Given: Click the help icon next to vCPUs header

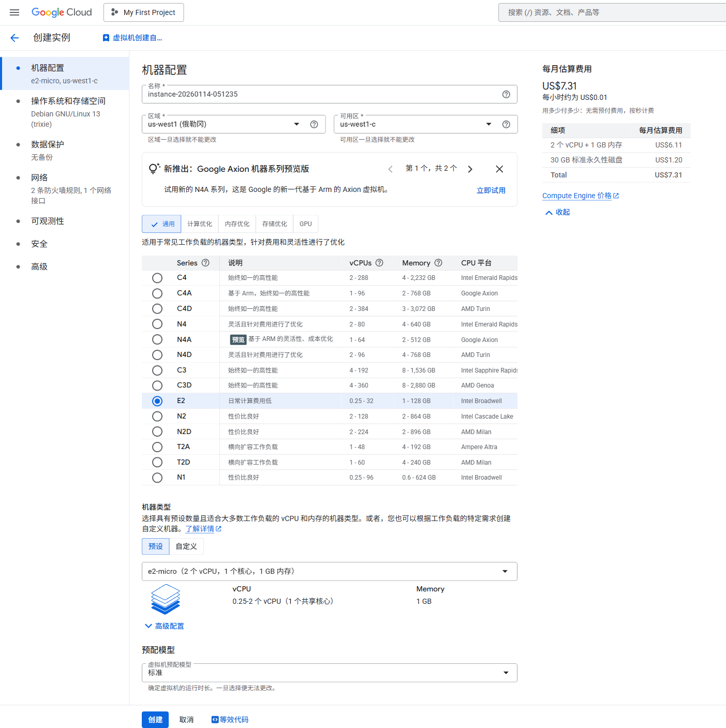Looking at the screenshot, I should pos(379,263).
